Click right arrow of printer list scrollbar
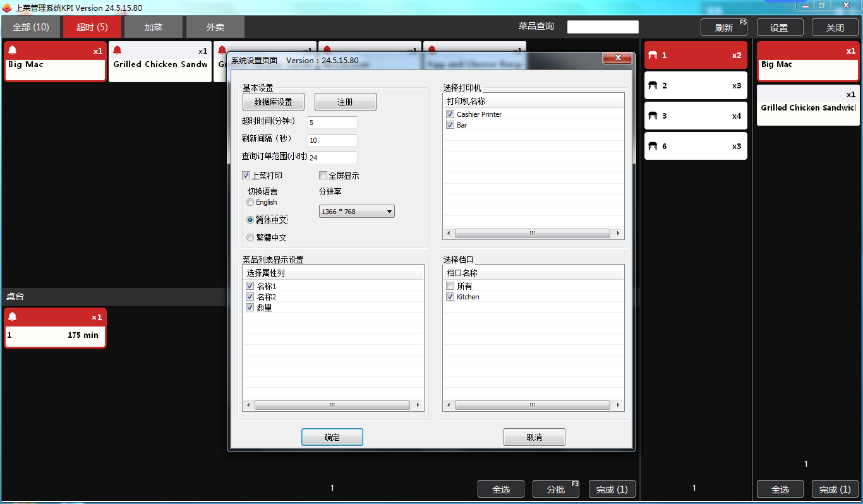The image size is (863, 504). [x=619, y=234]
